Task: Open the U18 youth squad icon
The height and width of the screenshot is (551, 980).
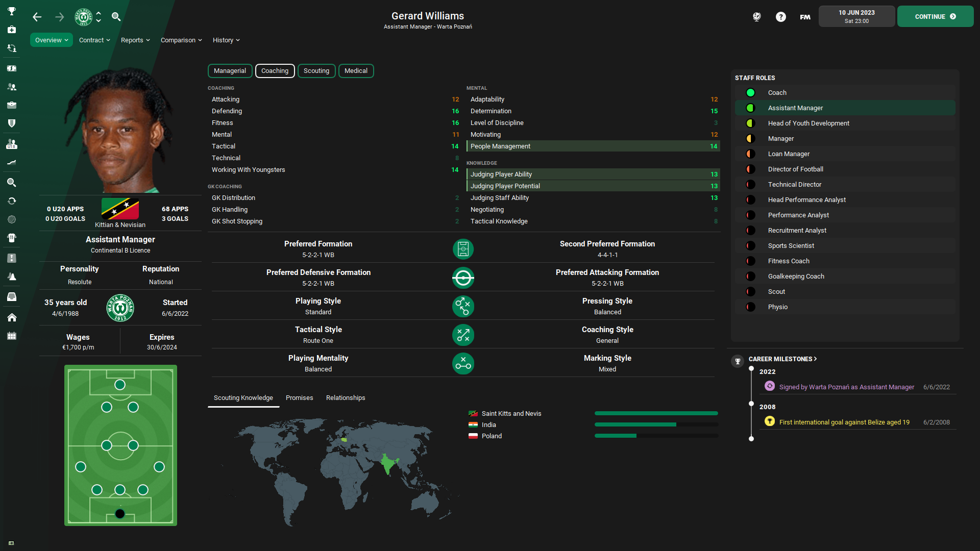Action: 11,145
